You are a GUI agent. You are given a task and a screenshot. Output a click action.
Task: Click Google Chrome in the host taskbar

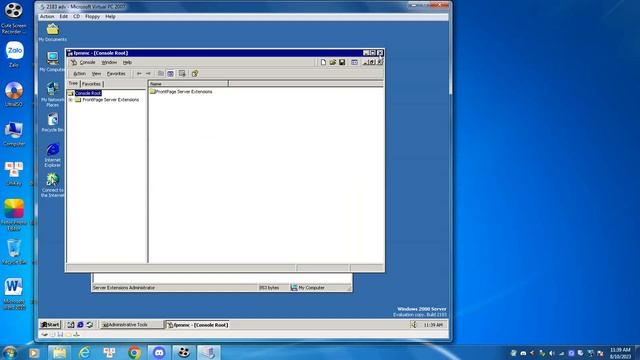[x=134, y=353]
